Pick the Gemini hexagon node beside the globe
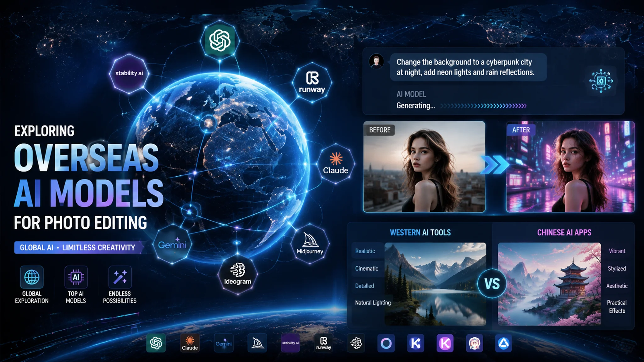 coord(172,244)
